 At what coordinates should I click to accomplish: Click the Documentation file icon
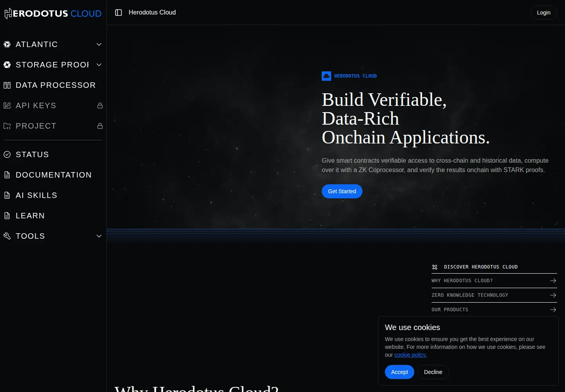(x=7, y=175)
